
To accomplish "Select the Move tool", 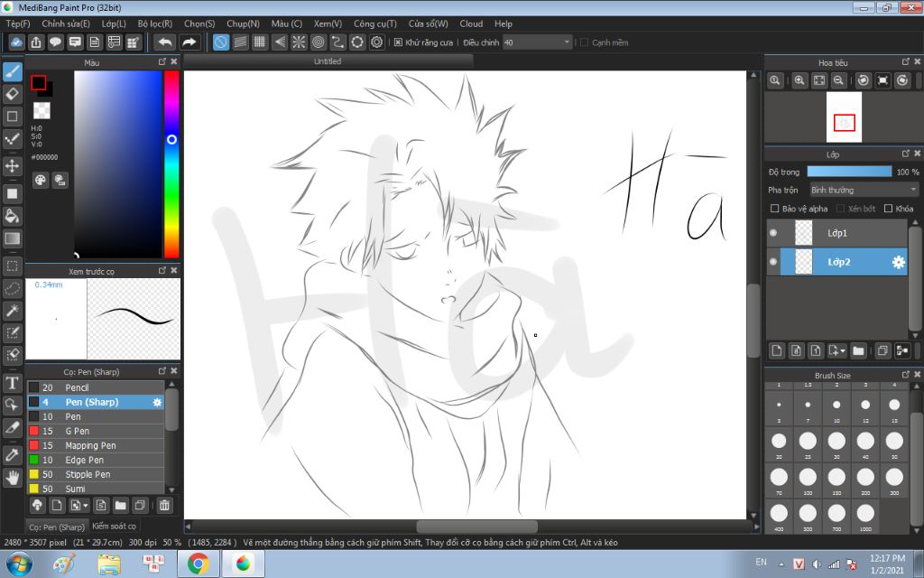I will 13,166.
